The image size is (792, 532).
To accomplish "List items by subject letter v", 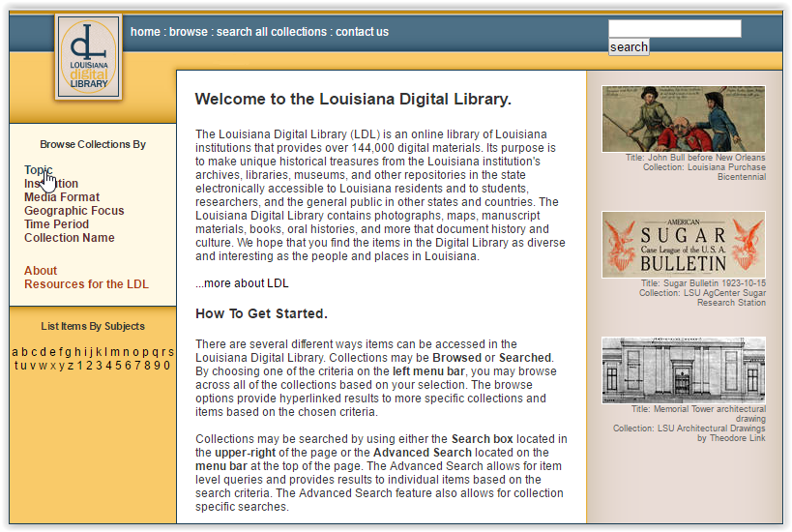I will 33,366.
